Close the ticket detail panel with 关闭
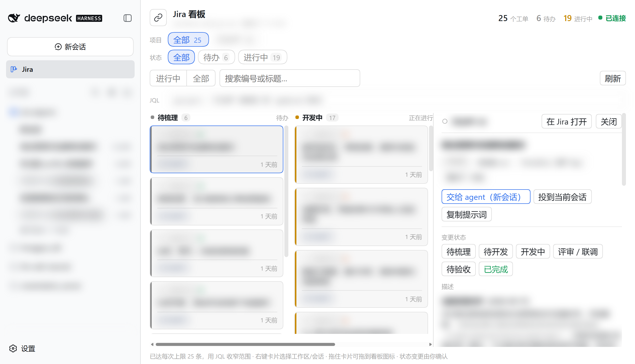 coord(609,122)
